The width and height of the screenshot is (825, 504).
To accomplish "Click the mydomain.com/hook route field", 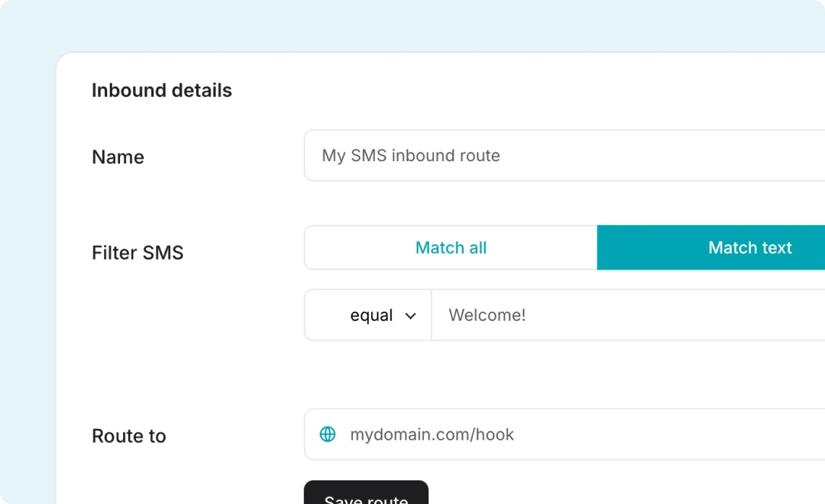I will pyautogui.click(x=565, y=435).
